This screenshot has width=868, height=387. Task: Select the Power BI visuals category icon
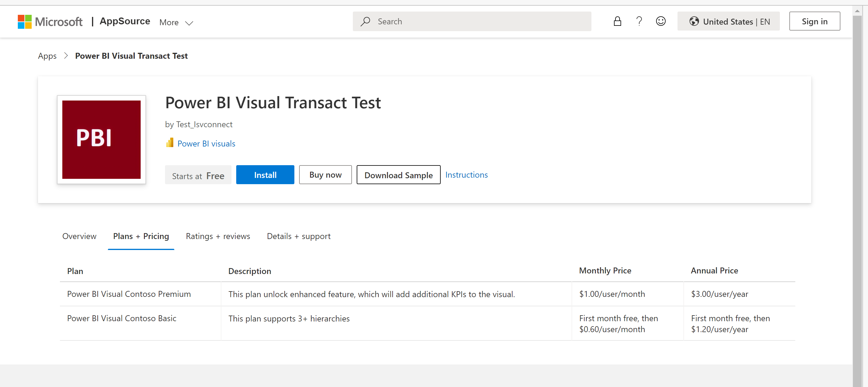(170, 143)
